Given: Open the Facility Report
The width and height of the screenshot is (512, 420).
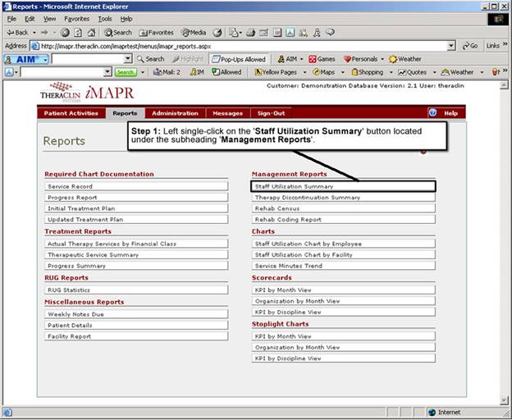Looking at the screenshot, I should pyautogui.click(x=136, y=336).
